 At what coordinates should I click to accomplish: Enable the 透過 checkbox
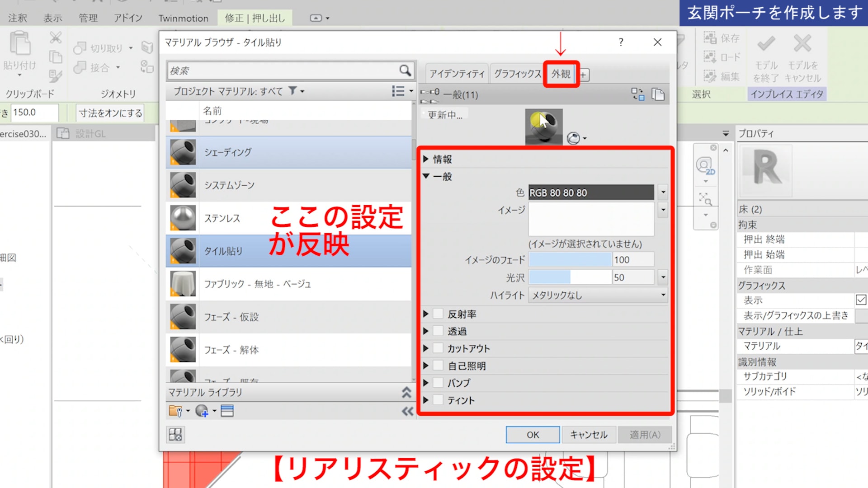(x=438, y=331)
